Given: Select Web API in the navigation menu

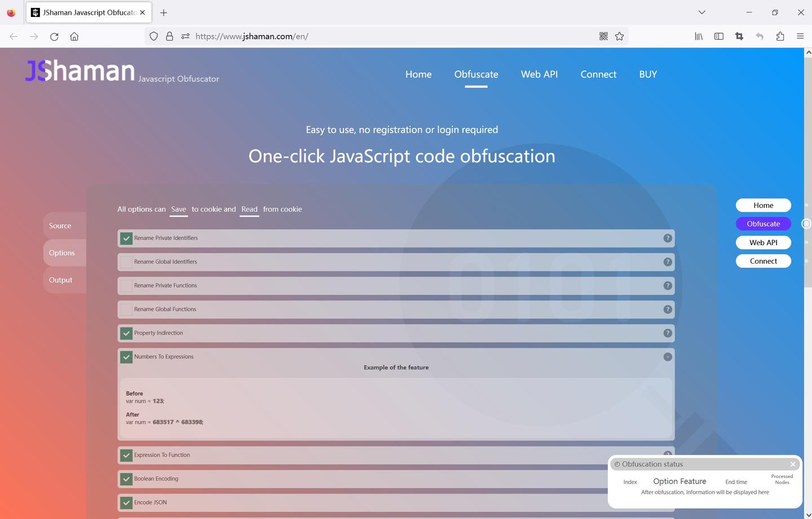Looking at the screenshot, I should tap(539, 74).
